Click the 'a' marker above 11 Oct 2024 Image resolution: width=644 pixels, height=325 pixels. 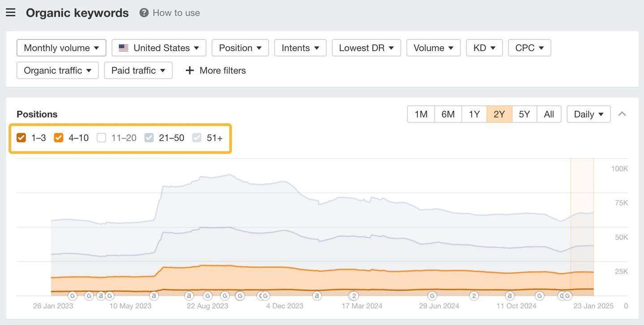[x=510, y=295]
